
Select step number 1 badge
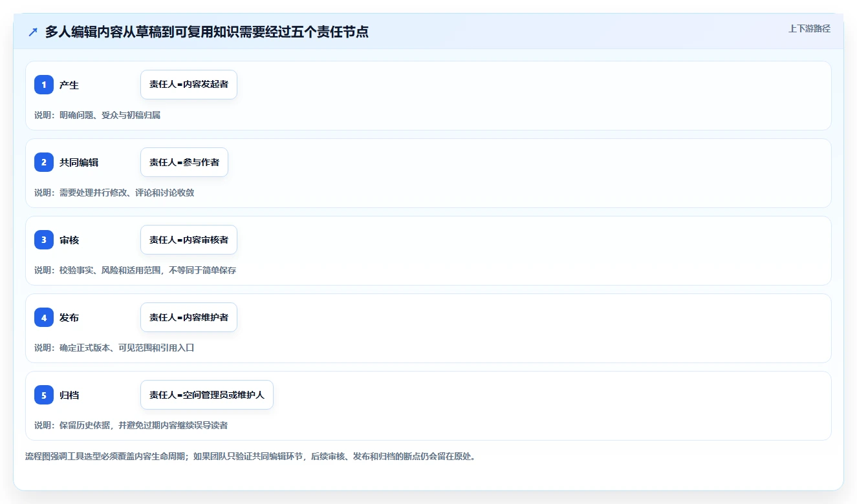point(44,85)
